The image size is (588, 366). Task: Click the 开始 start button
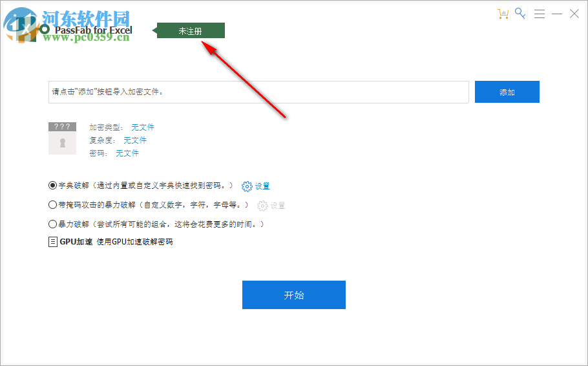coord(293,295)
